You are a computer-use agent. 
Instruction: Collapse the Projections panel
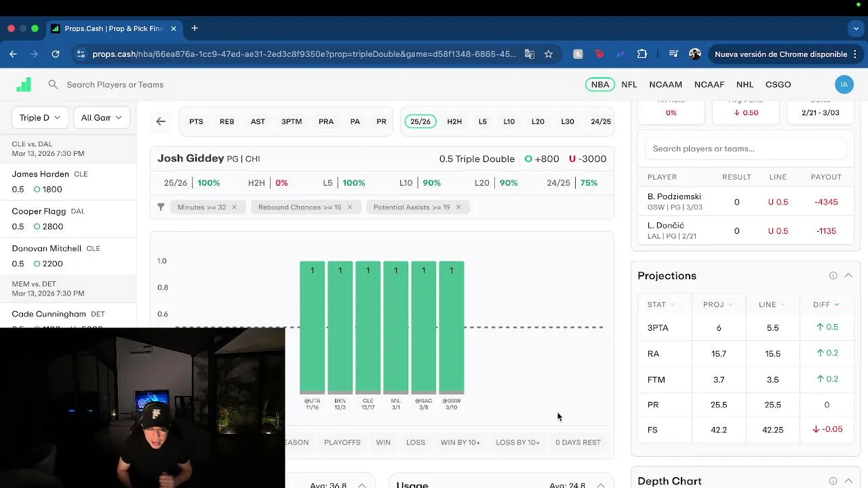pyautogui.click(x=848, y=276)
